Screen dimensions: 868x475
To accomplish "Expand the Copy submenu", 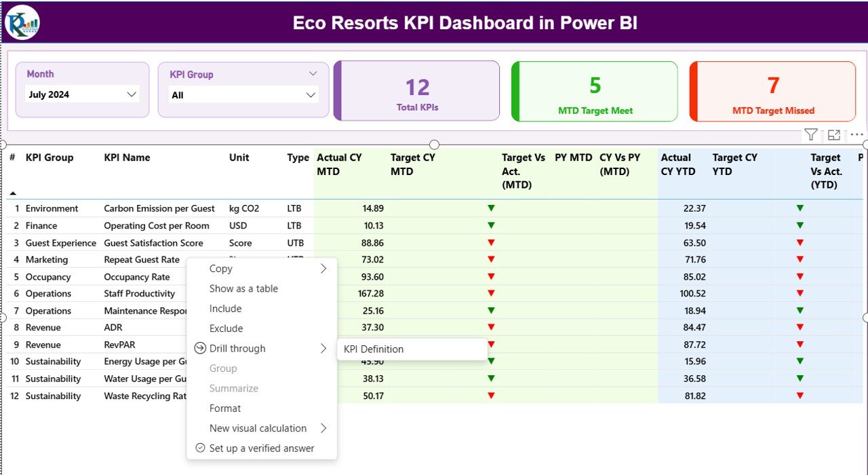I will pos(323,269).
